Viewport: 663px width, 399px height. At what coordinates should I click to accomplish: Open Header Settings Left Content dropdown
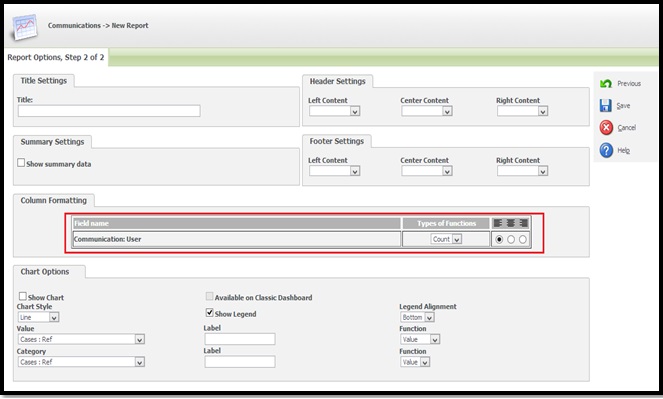pos(334,111)
